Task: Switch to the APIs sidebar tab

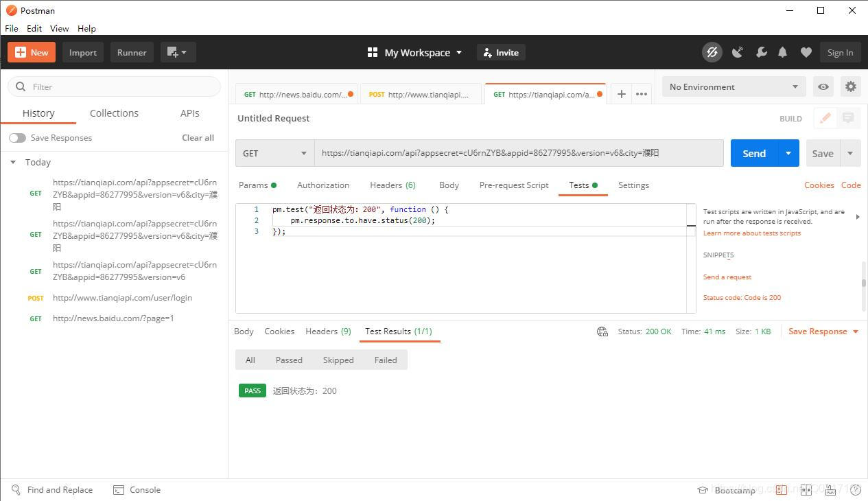Action: 190,113
